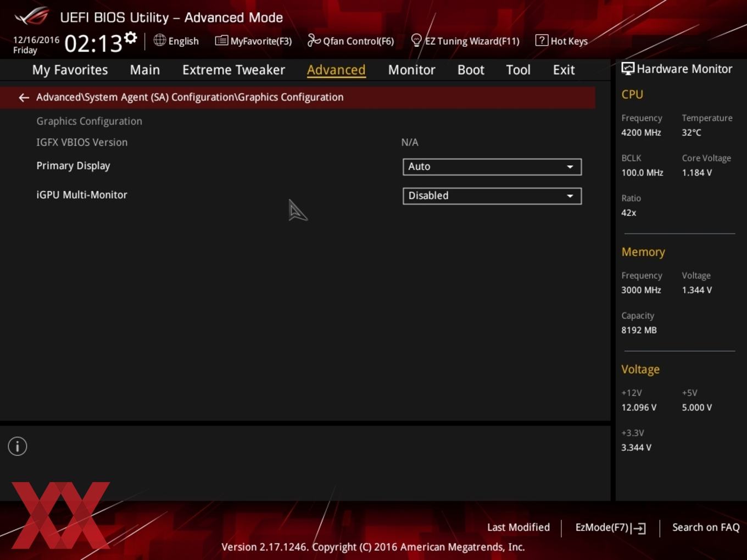The height and width of the screenshot is (560, 747).
Task: Launch EZ Tuning Wizard(F11) label
Action: click(472, 41)
